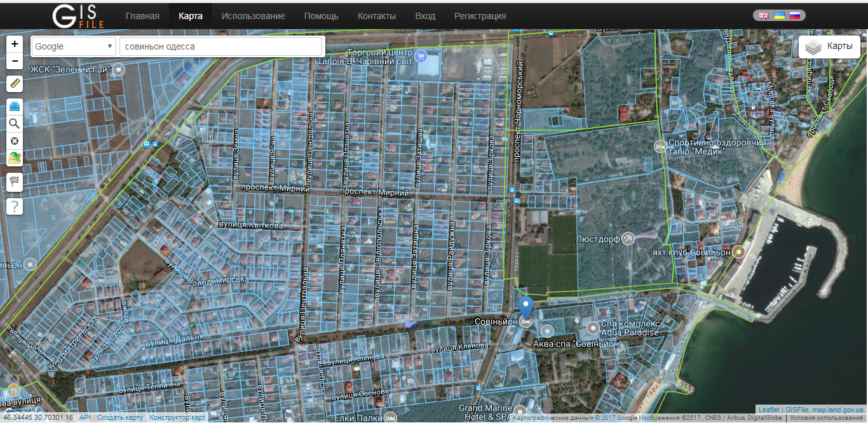This screenshot has height=423, width=868.
Task: Switch language to Russian flag
Action: 794,16
